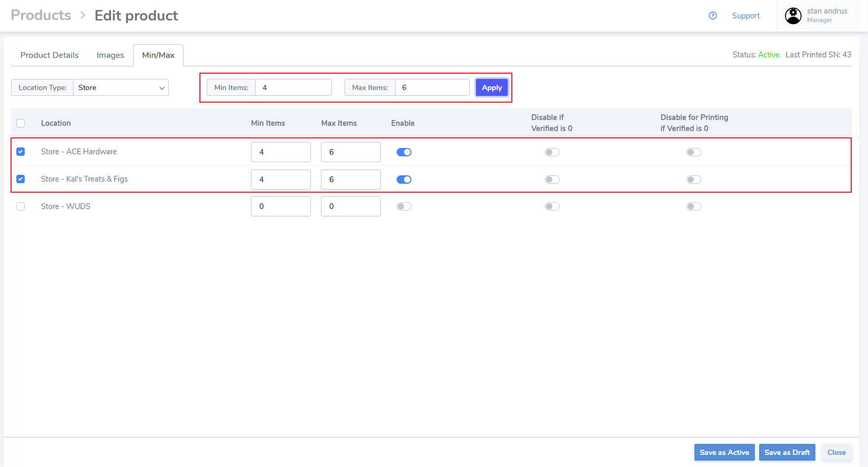This screenshot has height=467, width=868.
Task: Turn on Enable for Store - WUDS
Action: (404, 206)
